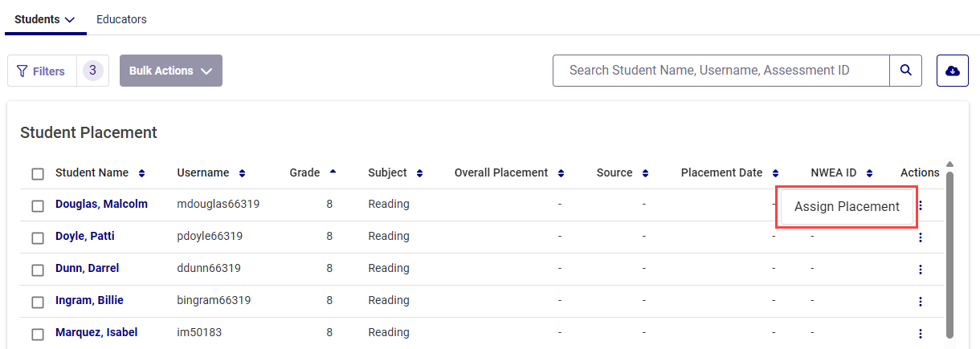The height and width of the screenshot is (349, 980).
Task: Open actions kebab menu for Marquez, Isabel
Action: [921, 333]
